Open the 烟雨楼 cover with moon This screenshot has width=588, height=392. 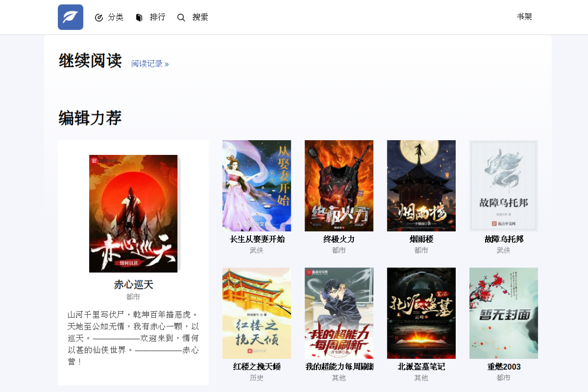coord(421,186)
